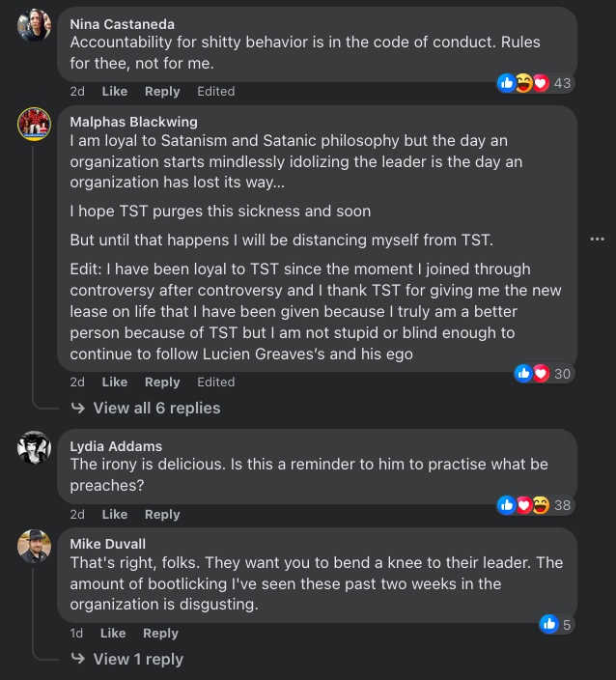
Task: Click thumbs-up reaction on Mike Duvall's comment
Action: click(x=550, y=624)
